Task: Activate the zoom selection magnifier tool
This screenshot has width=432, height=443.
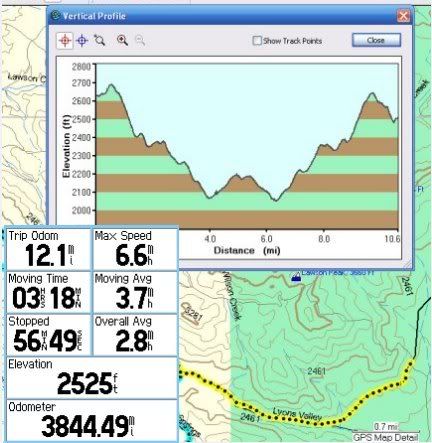Action: tap(99, 40)
